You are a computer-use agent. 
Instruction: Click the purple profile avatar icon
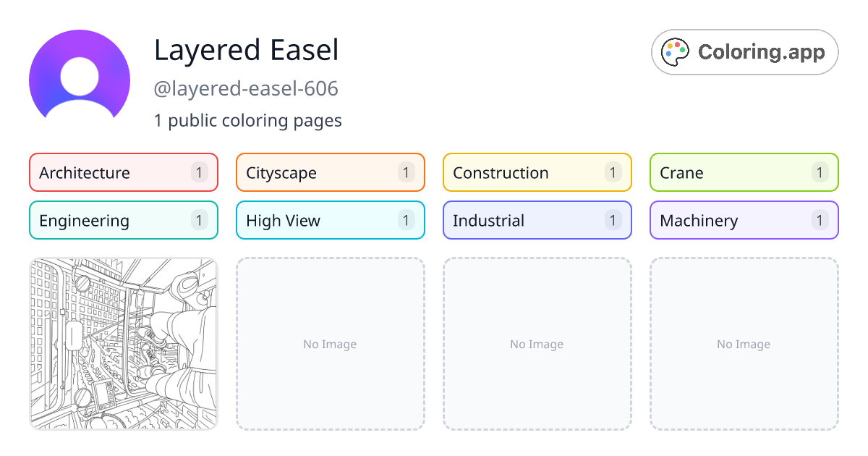[x=80, y=80]
